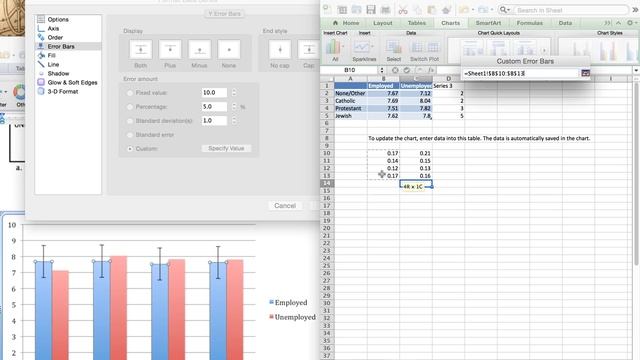This screenshot has height=360, width=640.
Task: Open Line section in dialog sidebar
Action: (x=53, y=64)
